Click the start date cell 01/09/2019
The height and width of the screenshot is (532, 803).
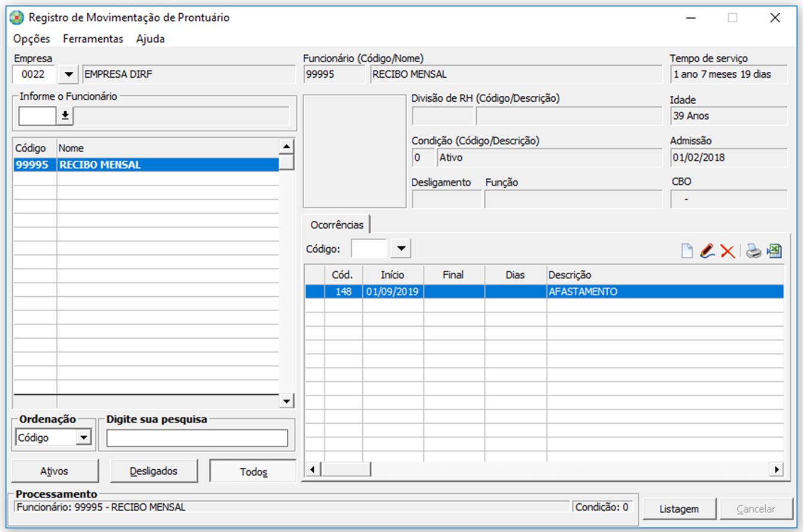(393, 292)
